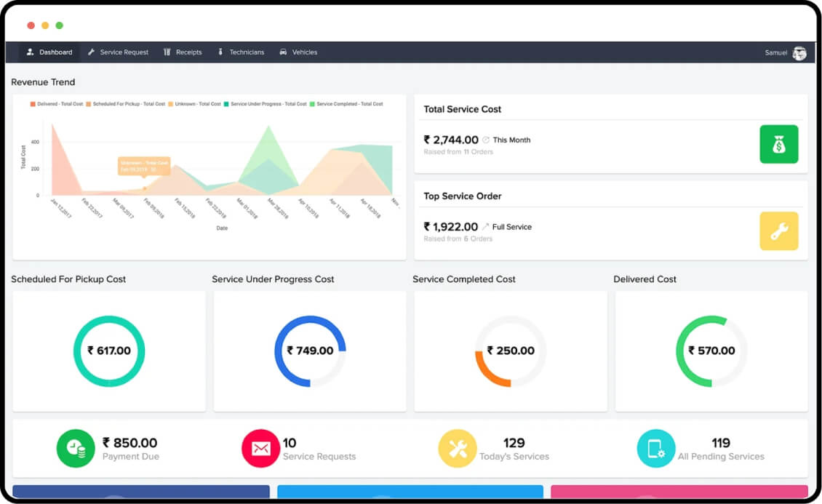Go to the Receipts tab

click(183, 52)
